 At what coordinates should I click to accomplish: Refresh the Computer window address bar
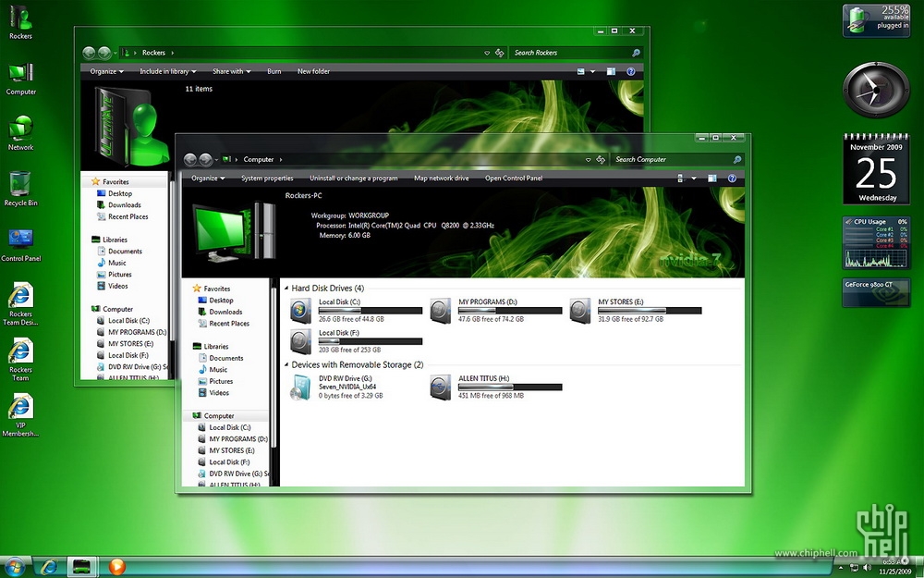click(x=601, y=159)
